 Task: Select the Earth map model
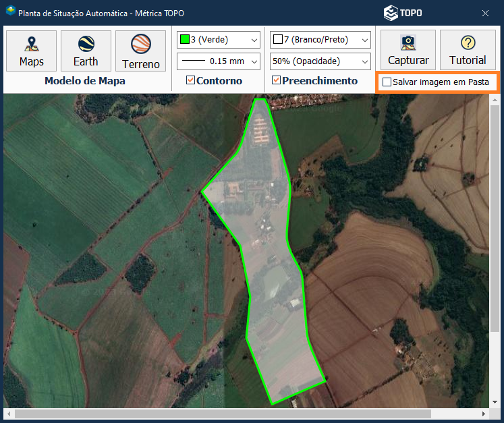(x=86, y=51)
